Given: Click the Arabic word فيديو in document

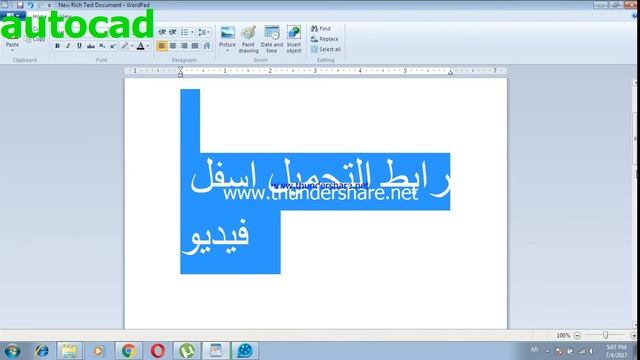Looking at the screenshot, I should [216, 237].
